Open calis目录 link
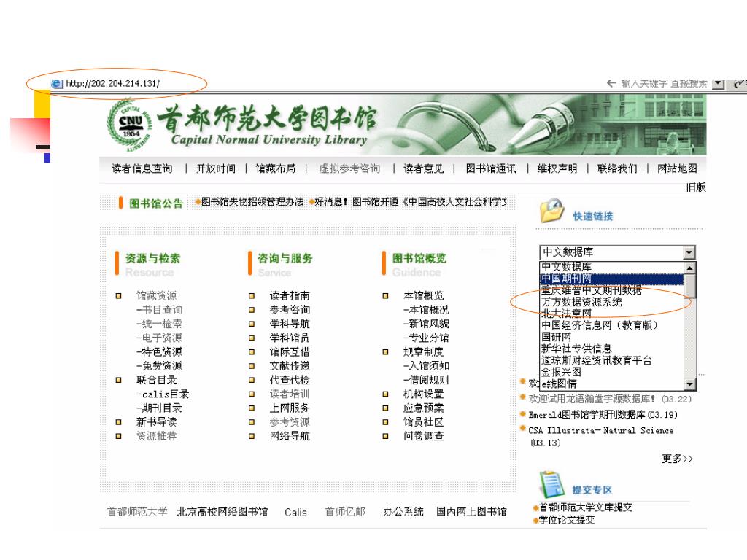The height and width of the screenshot is (560, 747). 163,394
